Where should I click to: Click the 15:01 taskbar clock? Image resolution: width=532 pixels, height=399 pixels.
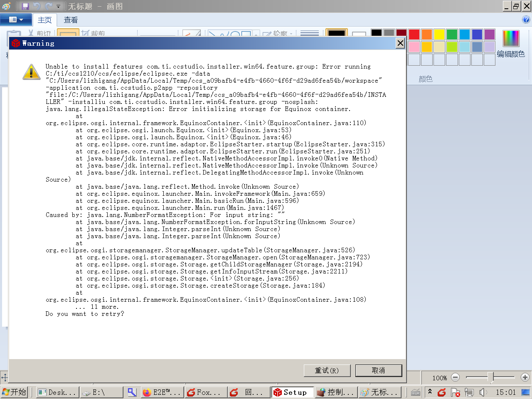(505, 392)
